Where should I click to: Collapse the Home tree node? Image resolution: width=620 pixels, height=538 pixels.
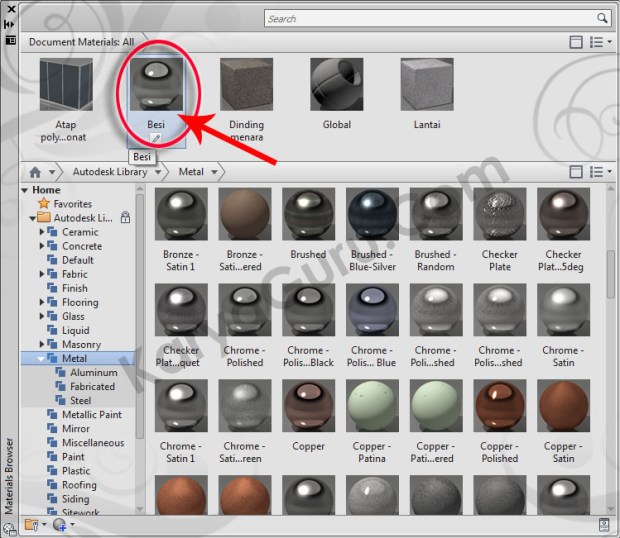(x=25, y=191)
